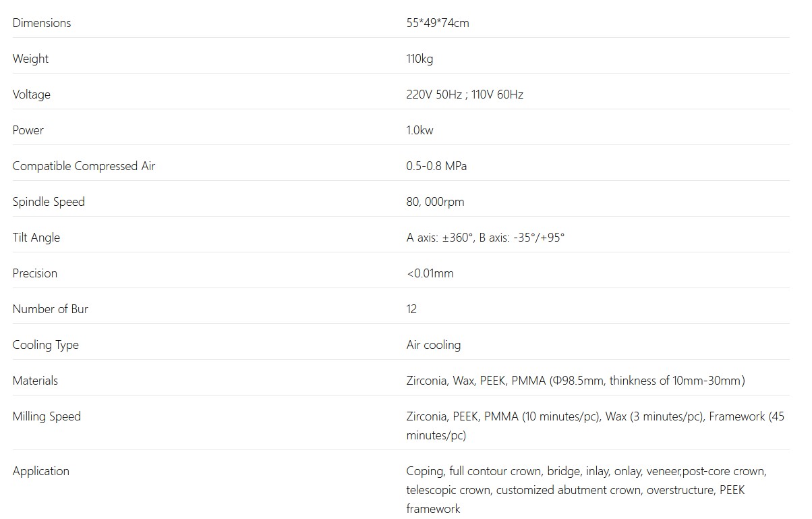812x519 pixels.
Task: Click the Application row label
Action: pos(41,471)
